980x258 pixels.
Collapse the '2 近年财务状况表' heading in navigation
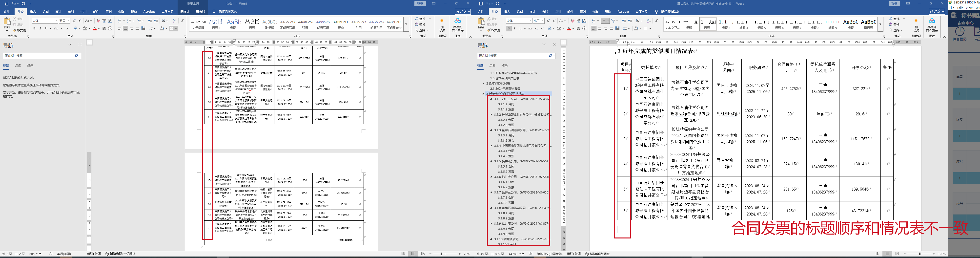[x=484, y=83]
